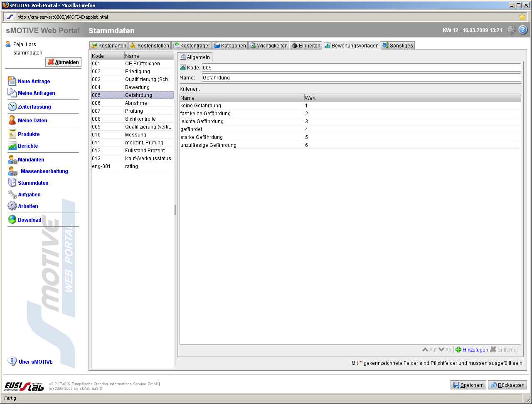This screenshot has height=404, width=532.
Task: Click the Neue Anfrage icon
Action: 12,81
